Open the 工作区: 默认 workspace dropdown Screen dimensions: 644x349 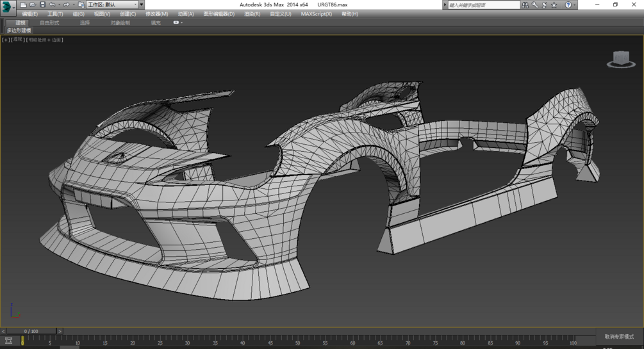point(112,5)
